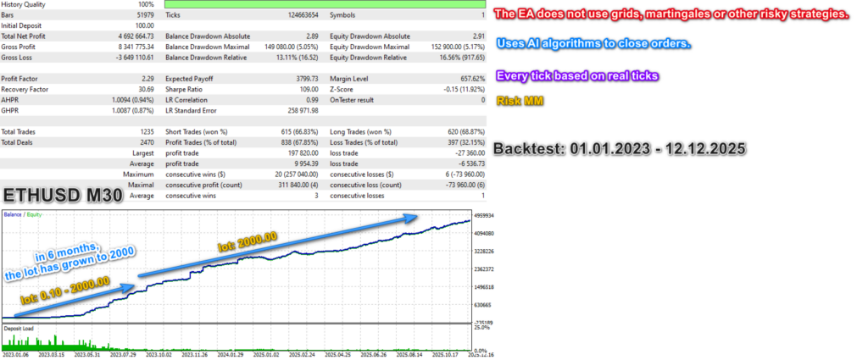Image resolution: width=868 pixels, height=360 pixels.
Task: Click Balance Drawdown Maximal value 149 080.00 (5.05%)
Action: (x=292, y=47)
